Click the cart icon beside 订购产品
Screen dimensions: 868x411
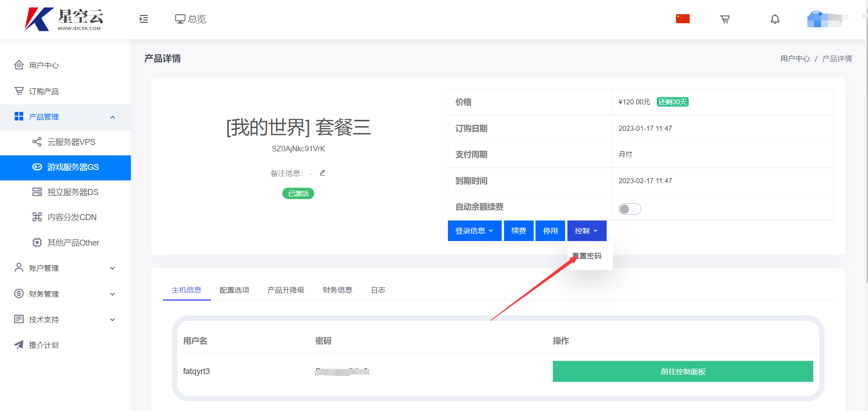(19, 91)
